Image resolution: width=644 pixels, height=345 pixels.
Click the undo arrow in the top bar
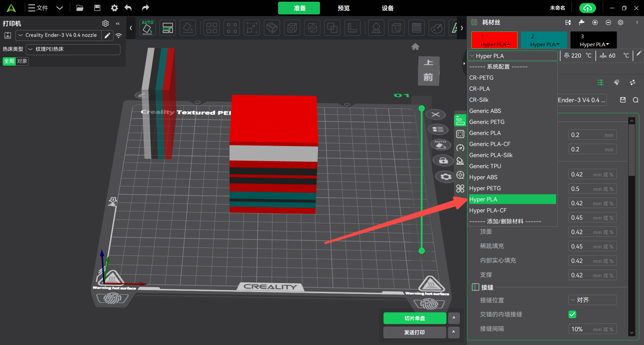pyautogui.click(x=128, y=8)
